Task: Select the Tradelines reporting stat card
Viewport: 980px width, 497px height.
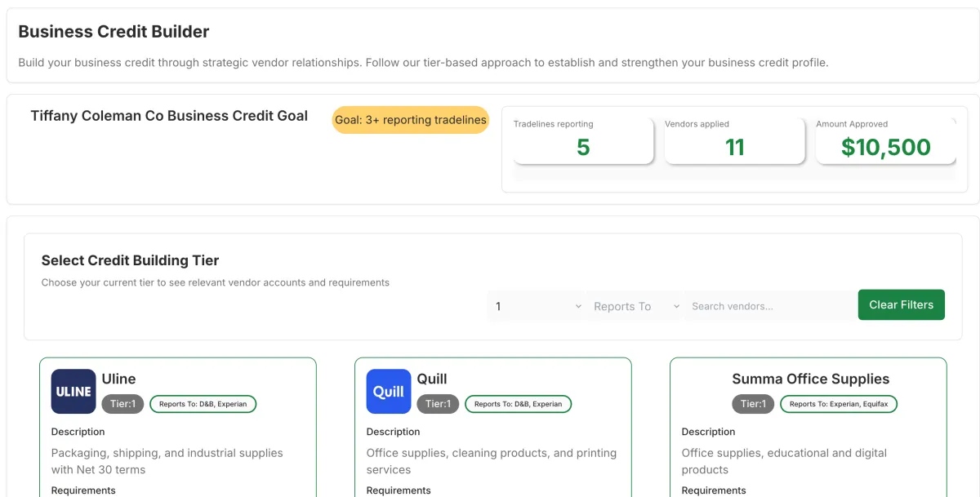Action: tap(583, 140)
